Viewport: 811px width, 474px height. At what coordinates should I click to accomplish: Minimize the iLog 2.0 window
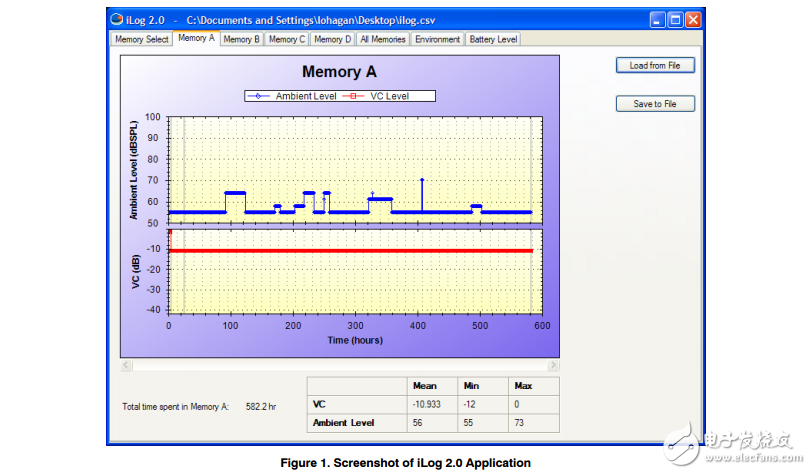point(658,19)
